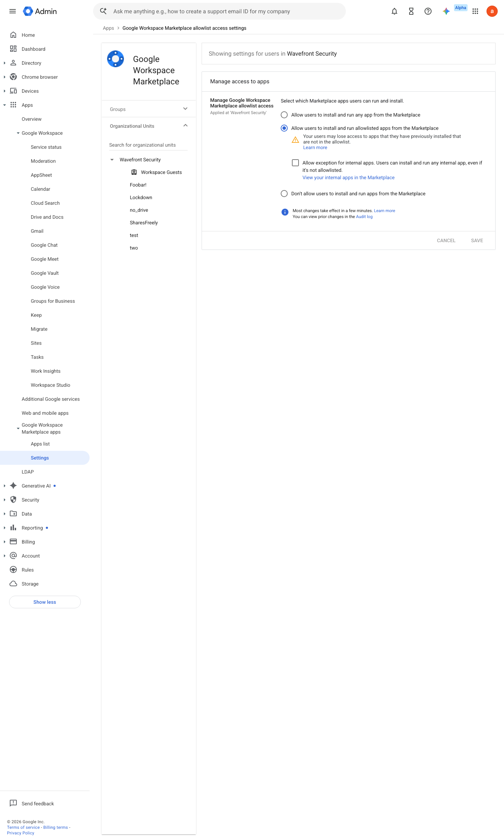Click the Storage cloud icon

[13, 584]
